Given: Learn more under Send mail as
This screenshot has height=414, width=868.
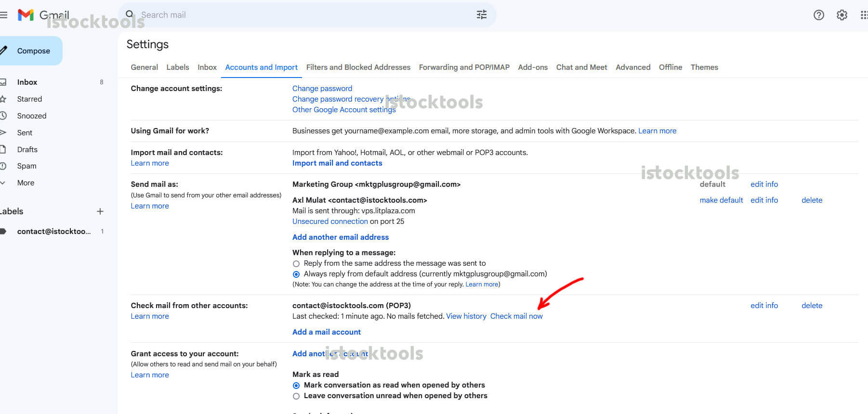Looking at the screenshot, I should click(x=150, y=206).
